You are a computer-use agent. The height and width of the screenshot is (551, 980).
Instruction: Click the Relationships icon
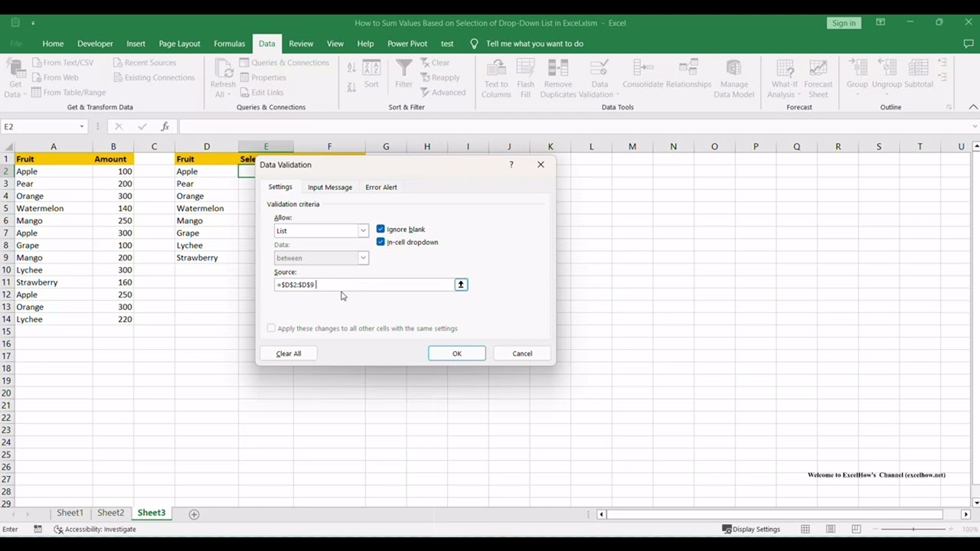coord(688,68)
